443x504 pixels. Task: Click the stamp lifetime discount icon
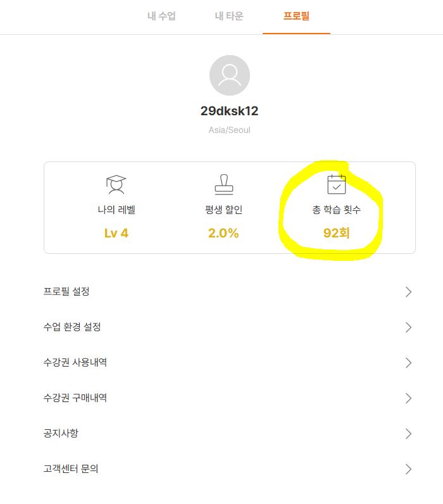(223, 184)
